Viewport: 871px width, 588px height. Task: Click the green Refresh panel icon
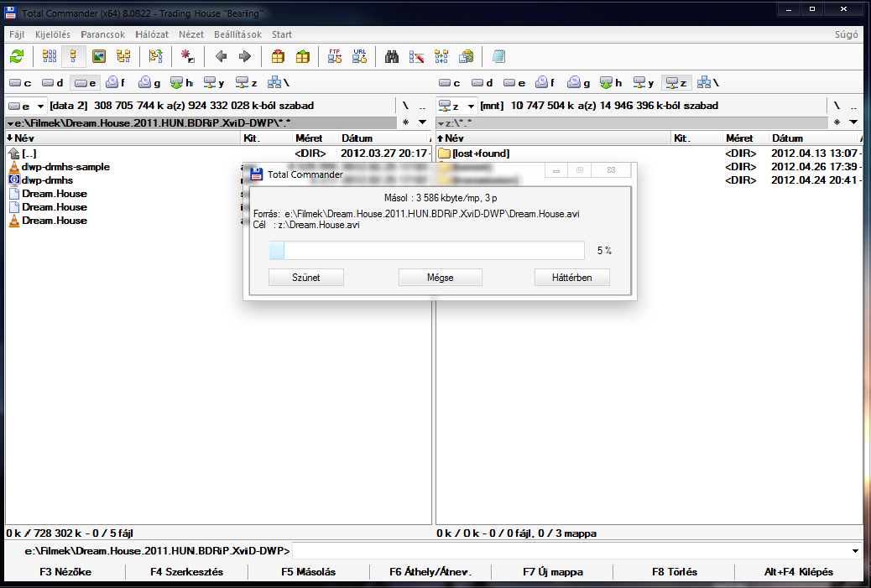coord(18,56)
